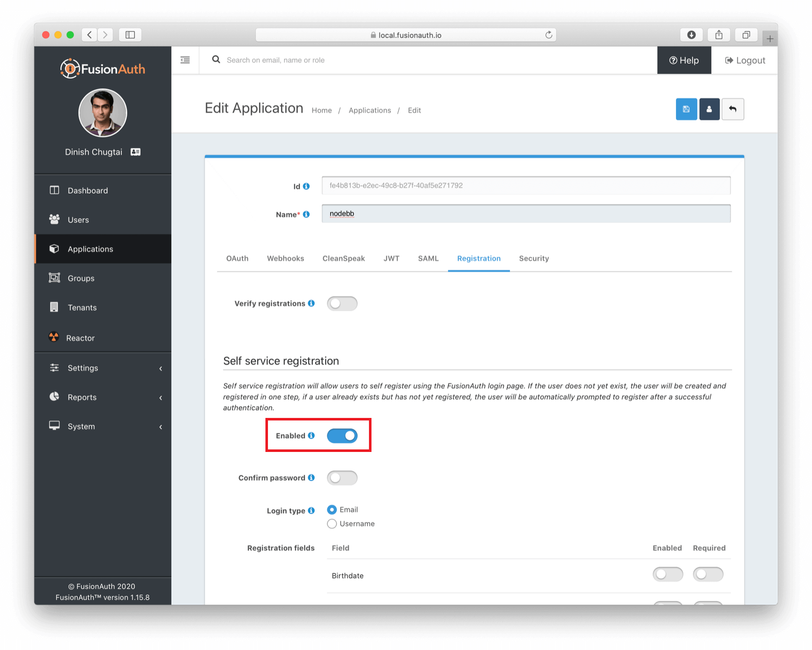This screenshot has width=812, height=650.
Task: Click the application Id field
Action: pyautogui.click(x=526, y=185)
